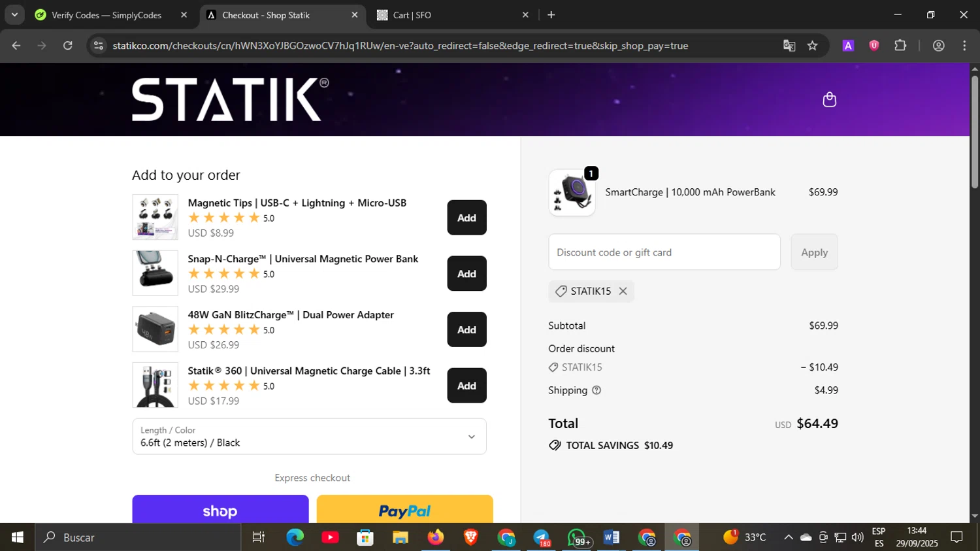Viewport: 980px width, 551px height.
Task: Open WhatsApp from the taskbar
Action: click(x=578, y=537)
